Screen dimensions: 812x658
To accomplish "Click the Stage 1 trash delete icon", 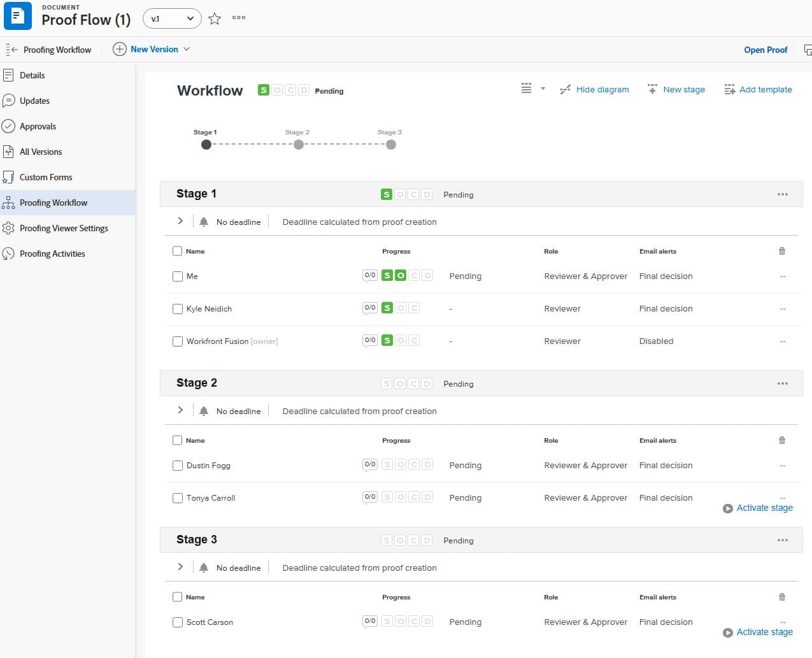I will coord(782,251).
